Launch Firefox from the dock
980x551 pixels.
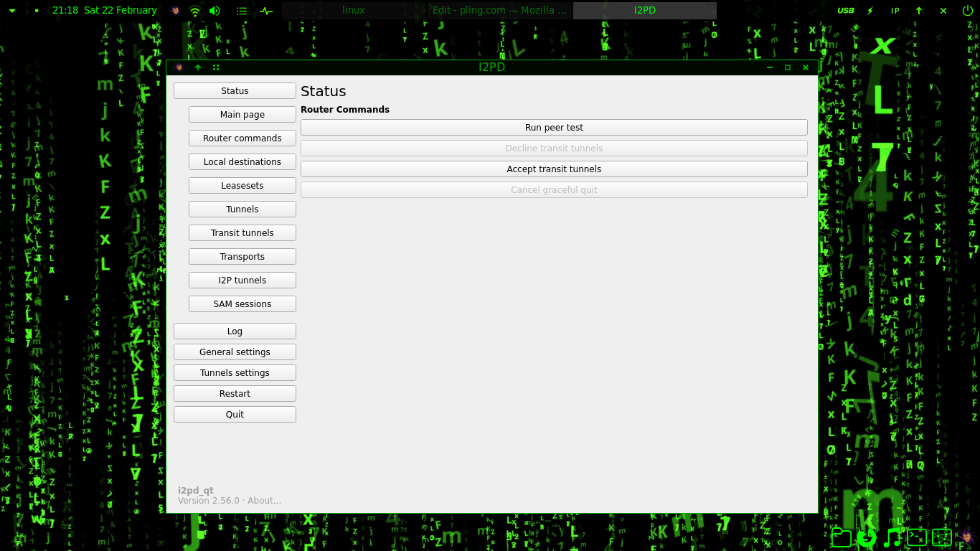point(867,537)
